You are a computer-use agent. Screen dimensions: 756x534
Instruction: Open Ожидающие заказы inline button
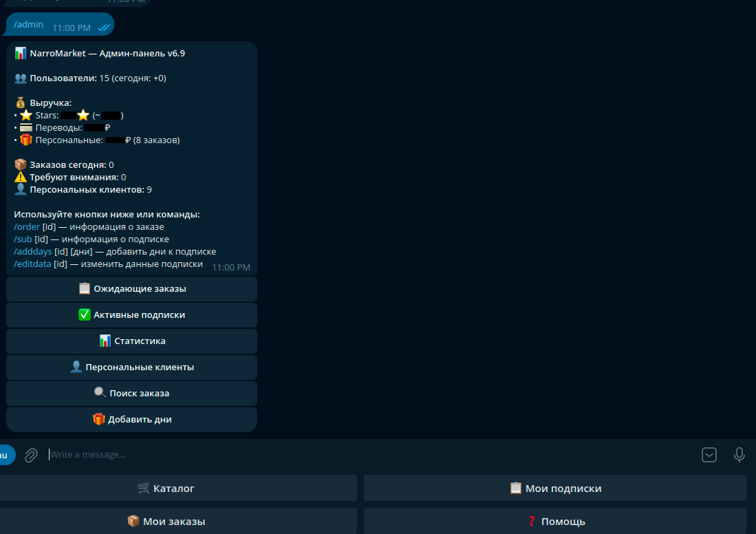coord(132,289)
